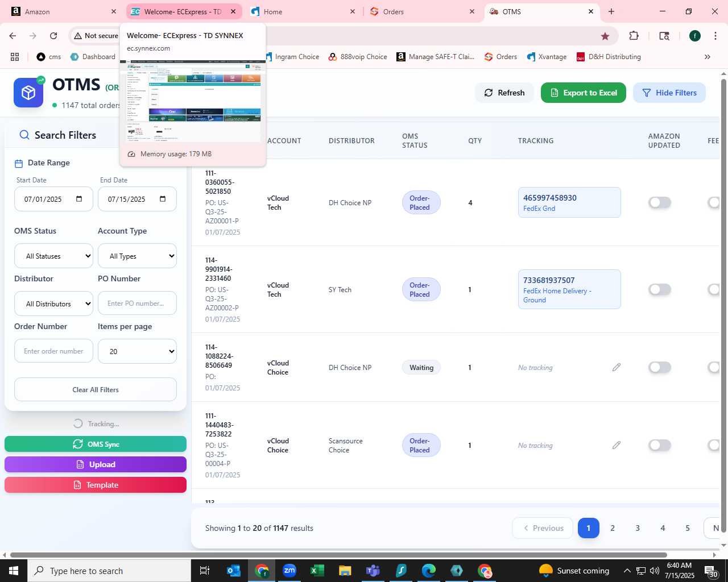Open the Items per page dropdown
The image size is (728, 582).
tap(137, 351)
